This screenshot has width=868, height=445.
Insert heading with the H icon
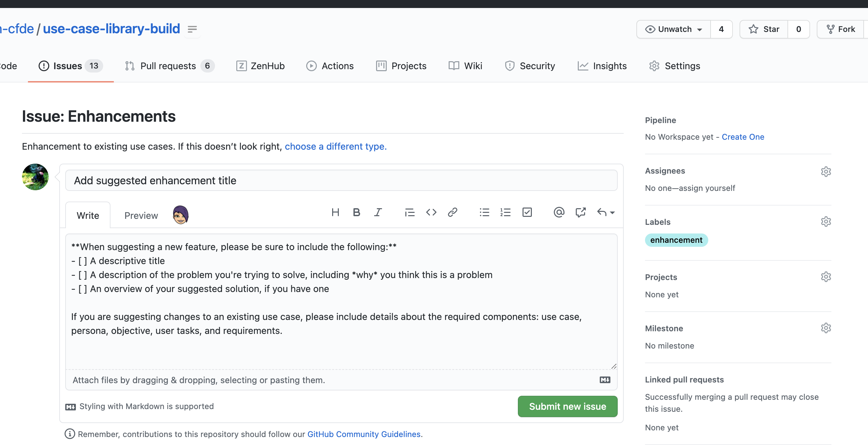[335, 213]
